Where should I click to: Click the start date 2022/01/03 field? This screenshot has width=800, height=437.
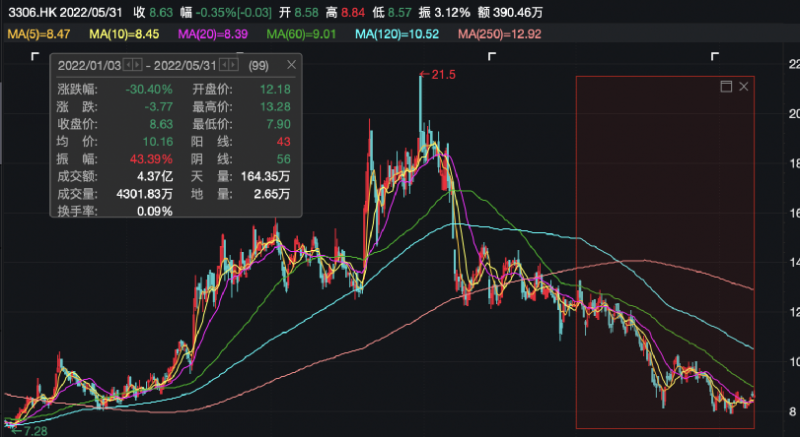coord(87,65)
